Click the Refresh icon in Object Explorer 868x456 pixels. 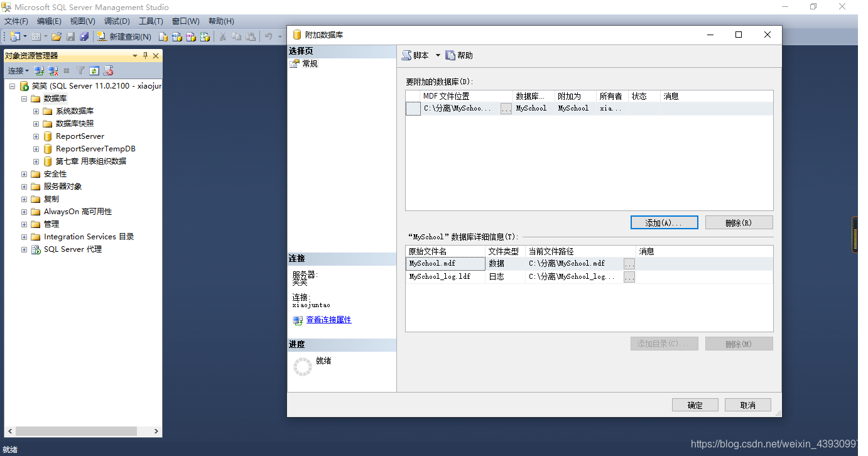coord(94,70)
